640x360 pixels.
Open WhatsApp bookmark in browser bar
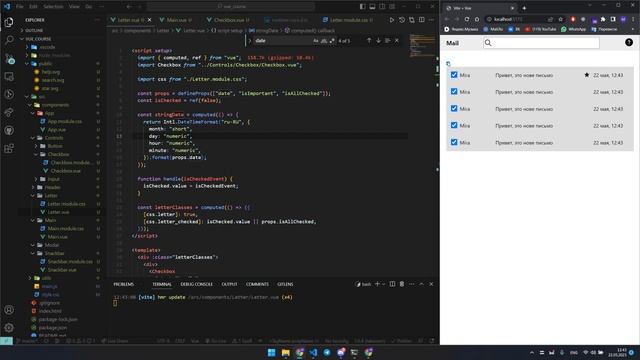point(573,29)
